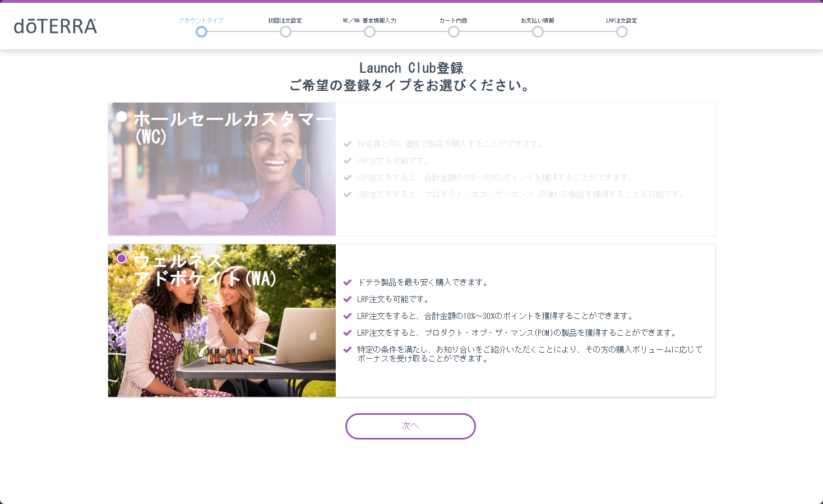
Task: Click heading ご希望の登録タイプをお選びください。
Action: point(411,85)
